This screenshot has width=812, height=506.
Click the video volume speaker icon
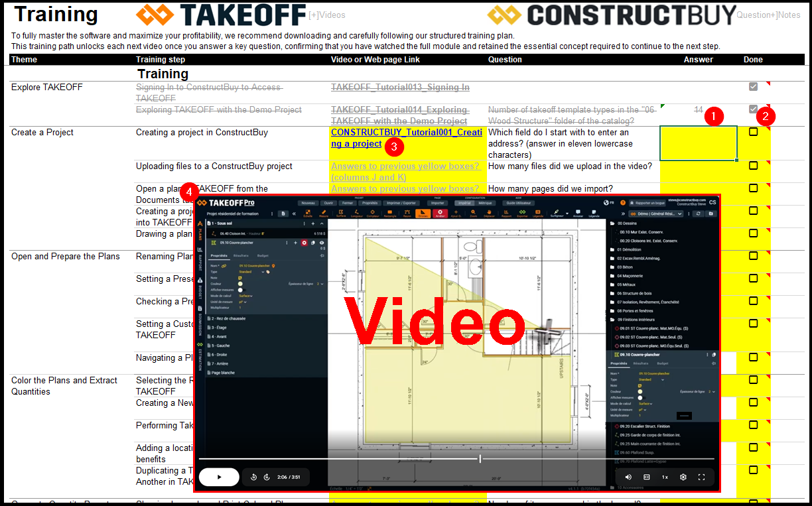tap(628, 477)
